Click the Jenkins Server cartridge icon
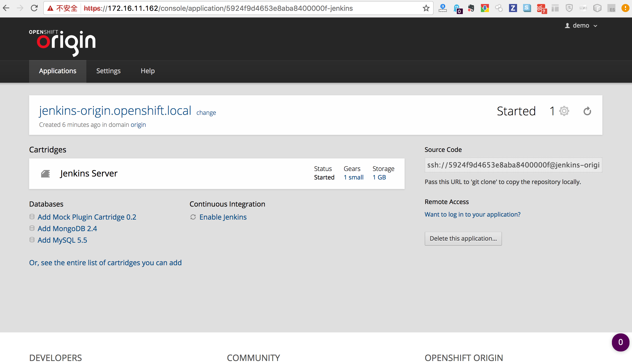 tap(45, 173)
